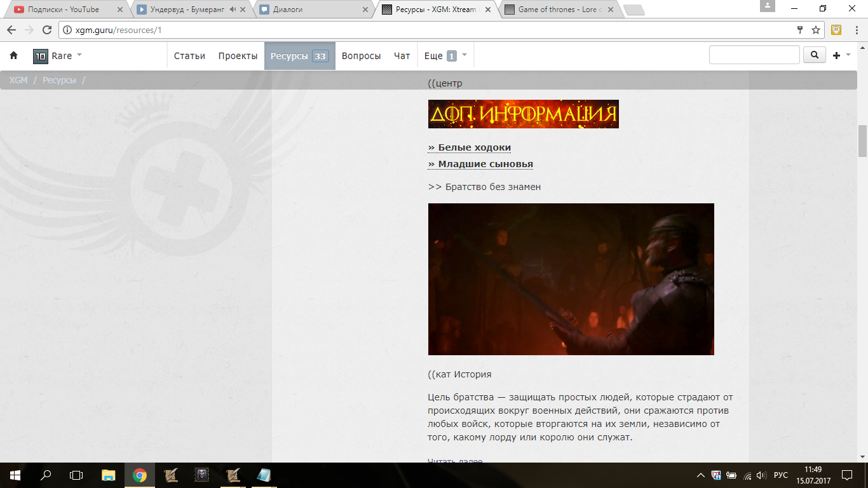
Task: View site information icon in address bar
Action: click(69, 30)
